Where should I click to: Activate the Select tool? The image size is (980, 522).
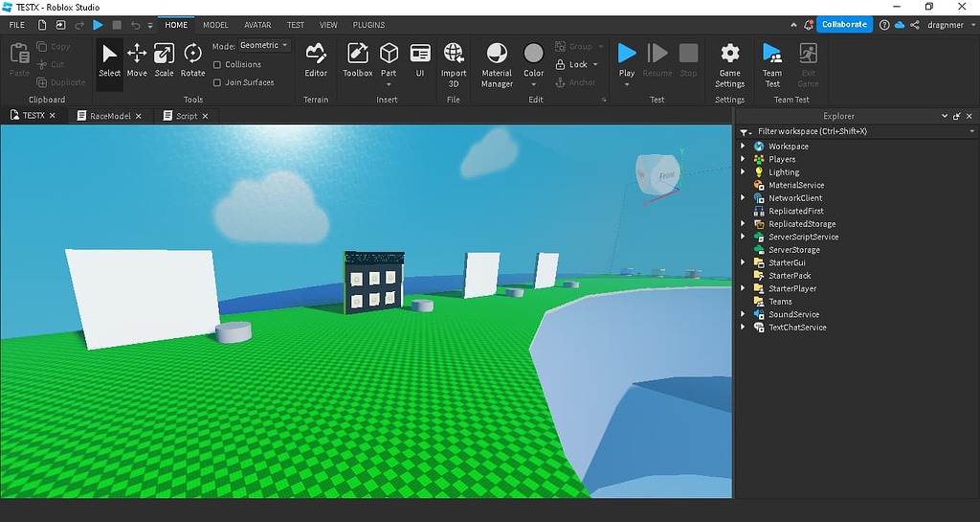[109, 60]
